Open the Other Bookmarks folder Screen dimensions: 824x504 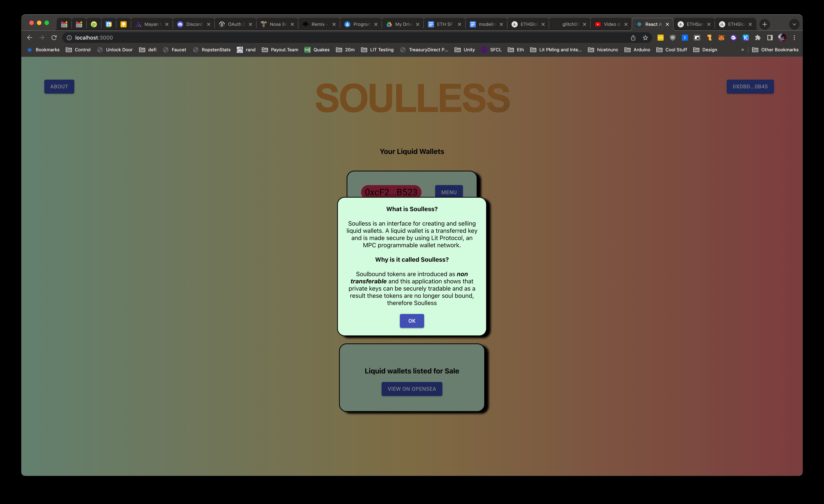775,50
